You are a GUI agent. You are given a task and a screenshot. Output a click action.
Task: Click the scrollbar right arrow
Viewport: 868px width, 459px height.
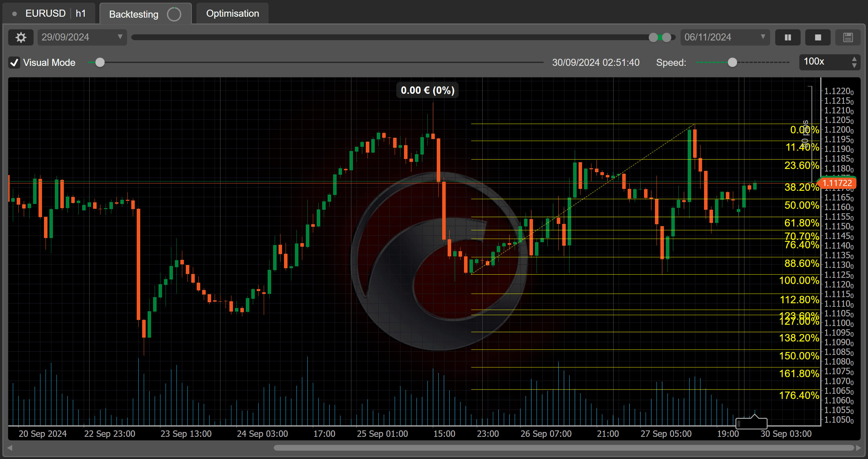tap(858, 448)
